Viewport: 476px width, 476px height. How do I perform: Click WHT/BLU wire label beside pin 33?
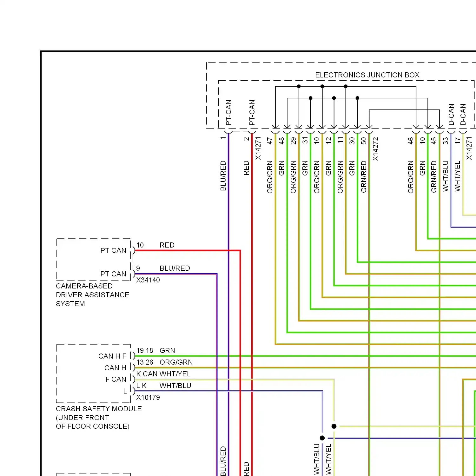[446, 176]
